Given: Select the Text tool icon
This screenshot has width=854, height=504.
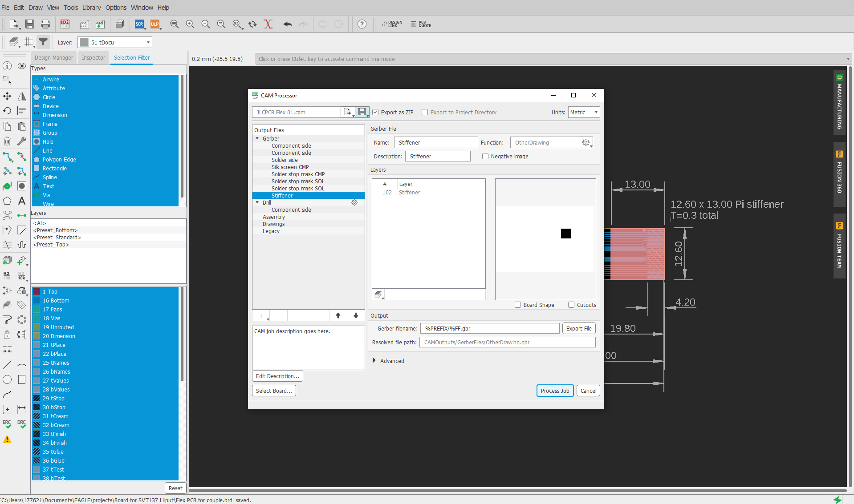Looking at the screenshot, I should pos(21,201).
